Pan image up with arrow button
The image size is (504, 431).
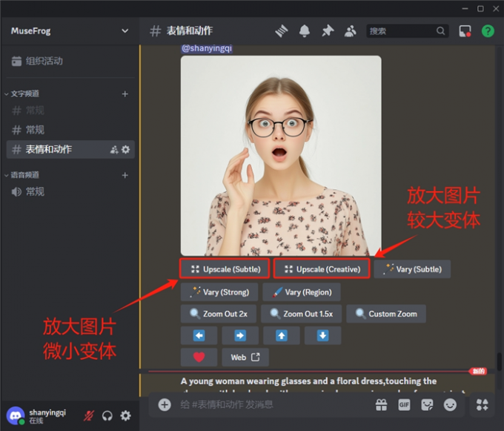(282, 336)
